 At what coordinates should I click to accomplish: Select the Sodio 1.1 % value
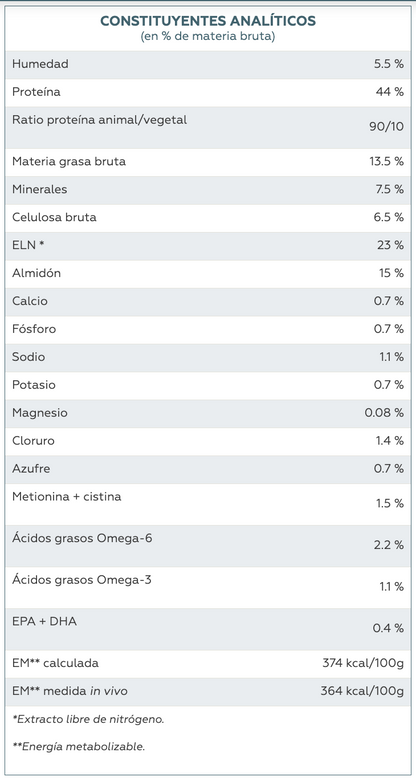(x=391, y=357)
